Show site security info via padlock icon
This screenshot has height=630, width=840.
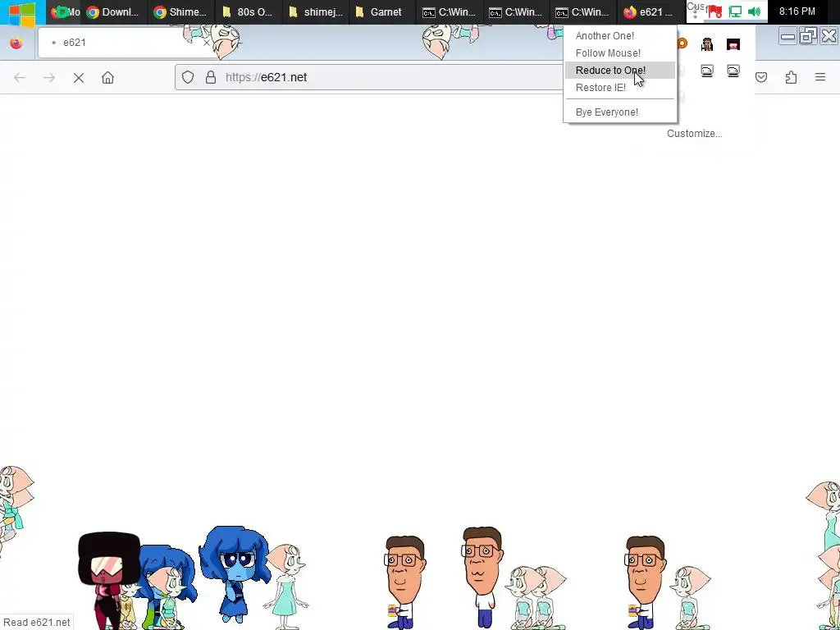(211, 77)
